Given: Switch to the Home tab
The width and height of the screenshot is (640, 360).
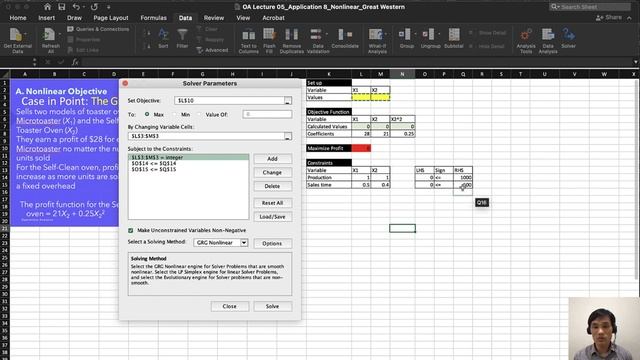Looking at the screenshot, I should (x=18, y=18).
